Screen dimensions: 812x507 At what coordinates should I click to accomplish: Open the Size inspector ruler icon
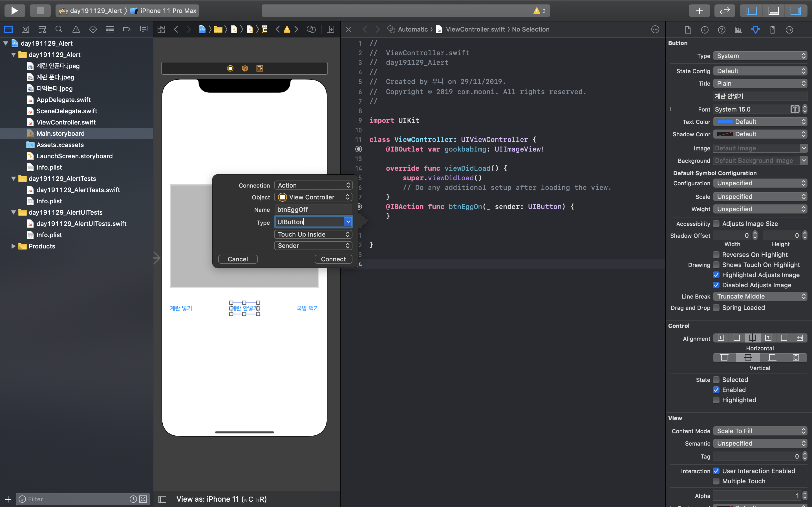tap(773, 30)
